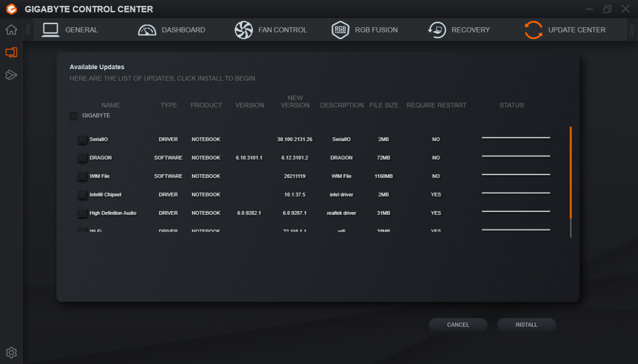This screenshot has width=638, height=364.
Task: Click the Gigabyte logo icon
Action: [11, 9]
